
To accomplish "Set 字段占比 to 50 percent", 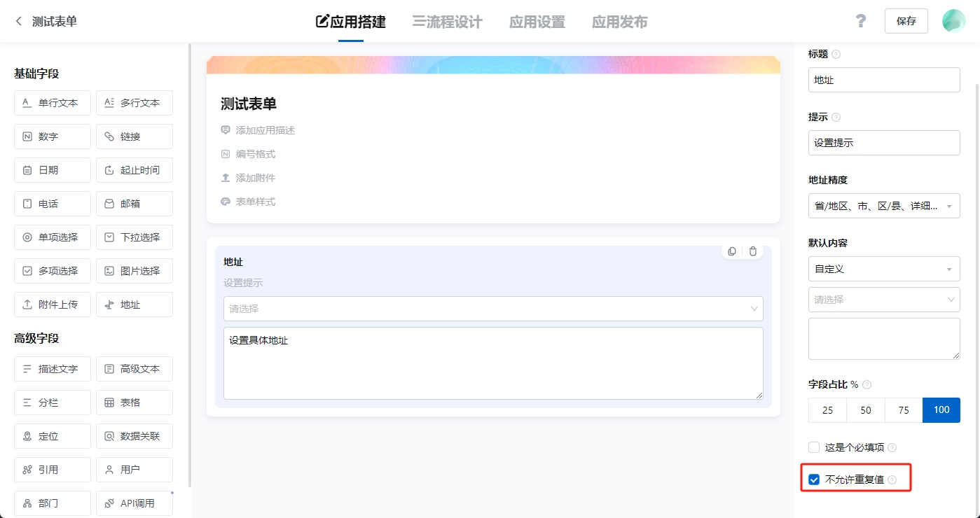I will (865, 410).
